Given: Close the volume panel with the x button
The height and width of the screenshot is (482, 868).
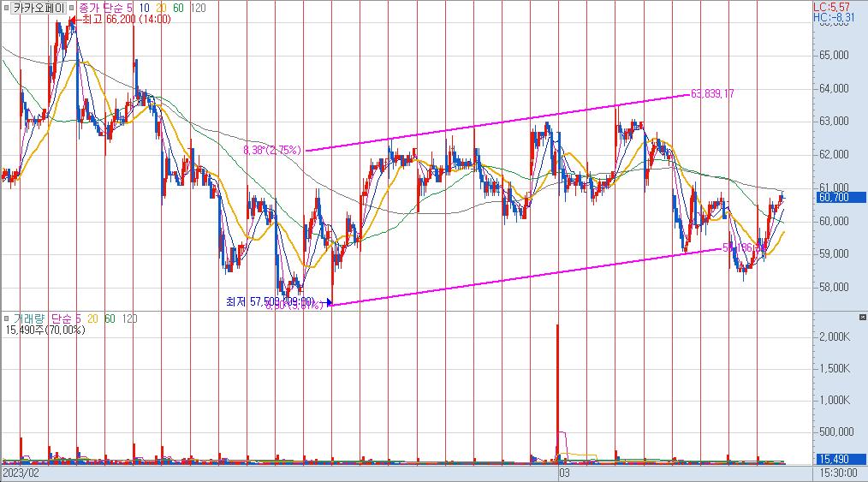Looking at the screenshot, I should pos(863,317).
